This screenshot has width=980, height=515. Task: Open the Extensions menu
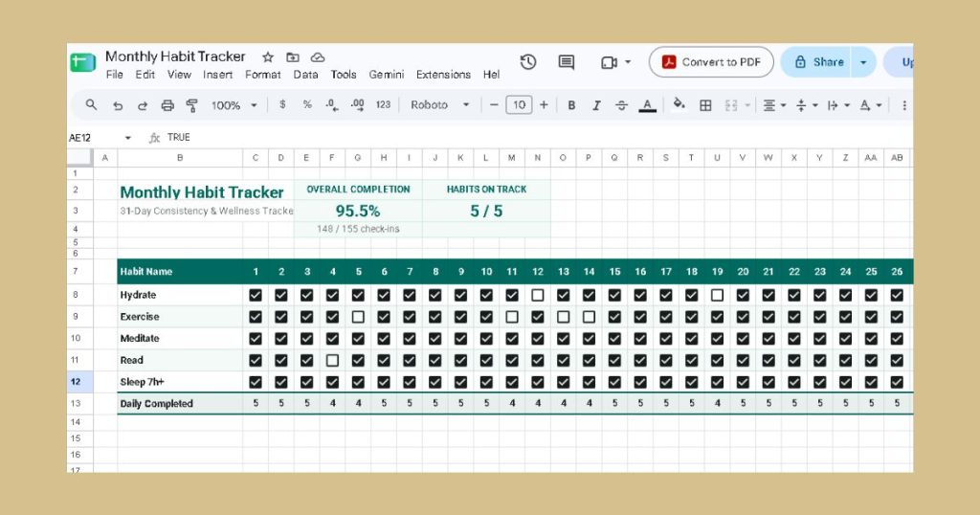pos(443,75)
